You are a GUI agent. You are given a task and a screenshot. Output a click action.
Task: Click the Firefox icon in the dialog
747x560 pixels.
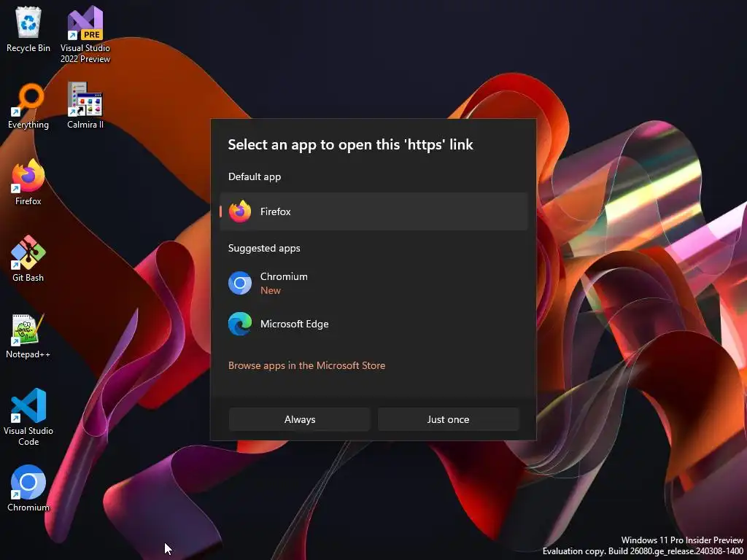point(240,211)
